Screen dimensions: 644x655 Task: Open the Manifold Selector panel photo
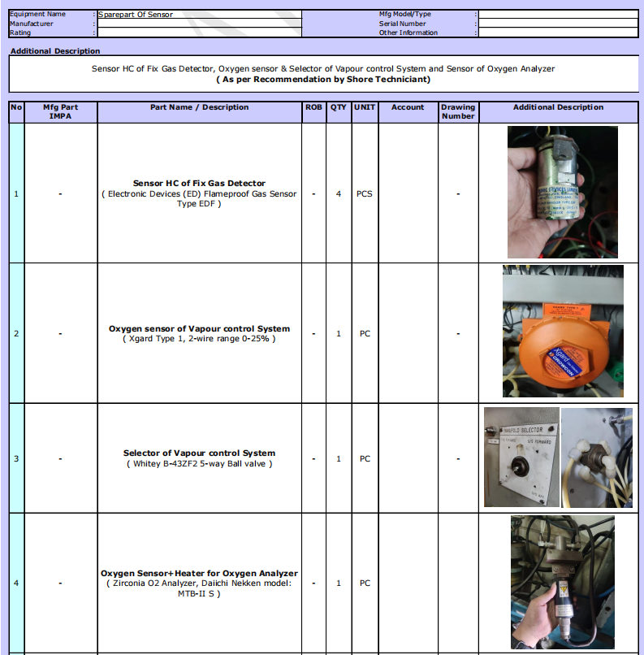tap(521, 456)
